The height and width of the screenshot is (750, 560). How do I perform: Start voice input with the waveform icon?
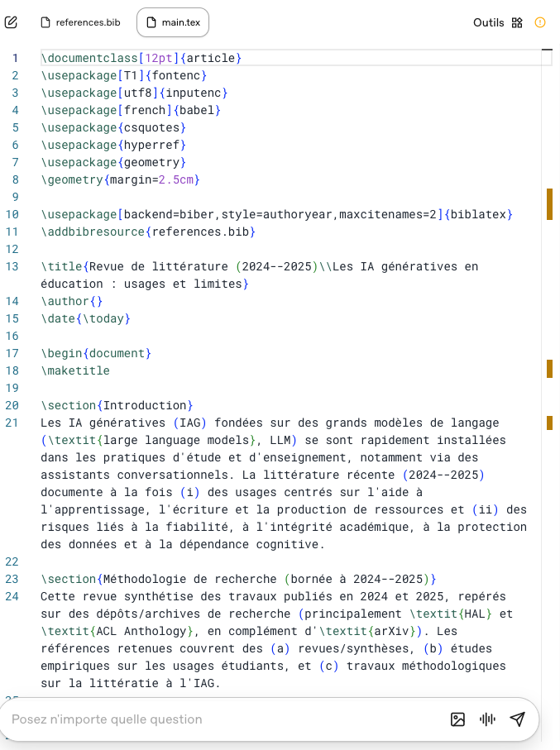tap(487, 719)
